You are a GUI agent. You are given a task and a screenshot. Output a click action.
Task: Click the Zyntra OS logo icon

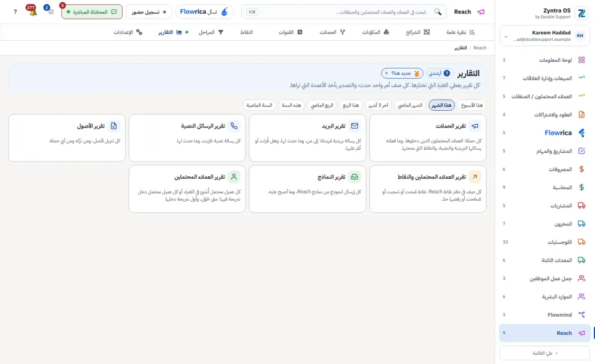click(581, 13)
